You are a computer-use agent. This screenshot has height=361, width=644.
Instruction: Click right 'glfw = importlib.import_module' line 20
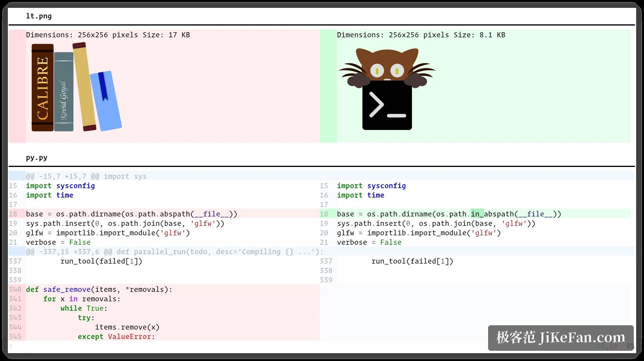point(419,233)
